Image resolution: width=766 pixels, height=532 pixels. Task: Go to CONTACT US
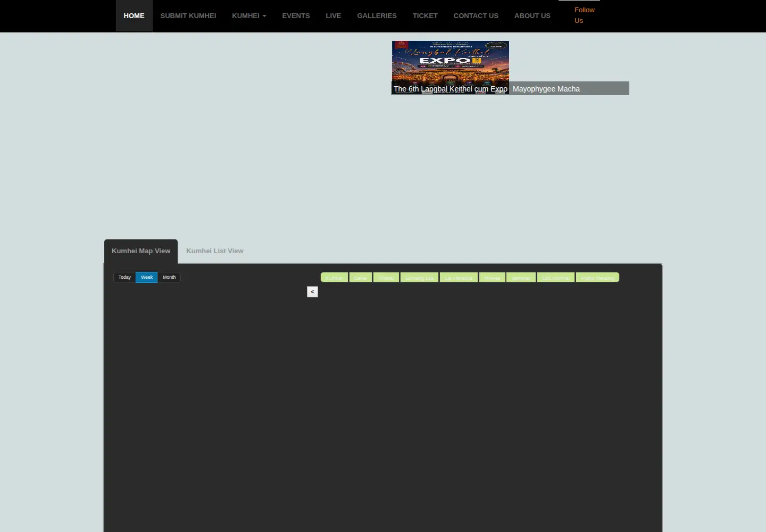[476, 16]
